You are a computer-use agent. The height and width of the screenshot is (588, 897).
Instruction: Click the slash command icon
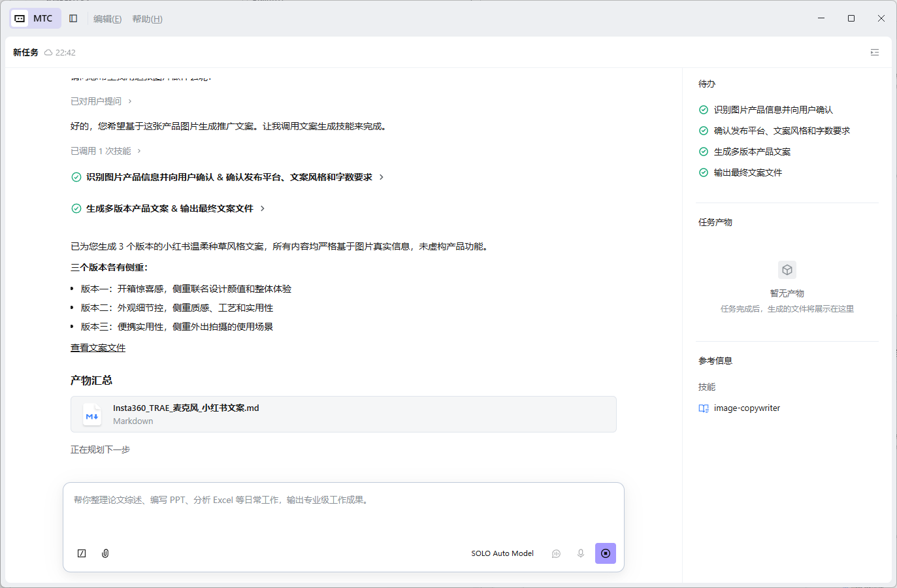[82, 553]
